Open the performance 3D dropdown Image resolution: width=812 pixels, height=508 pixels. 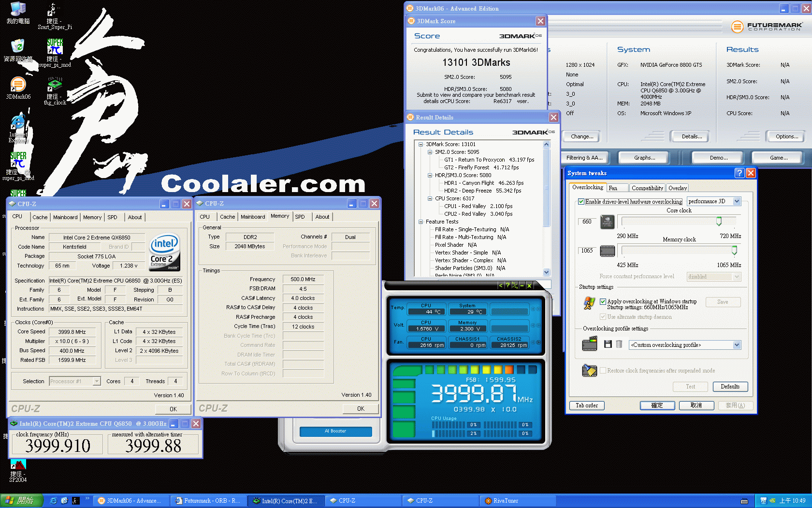click(x=736, y=201)
